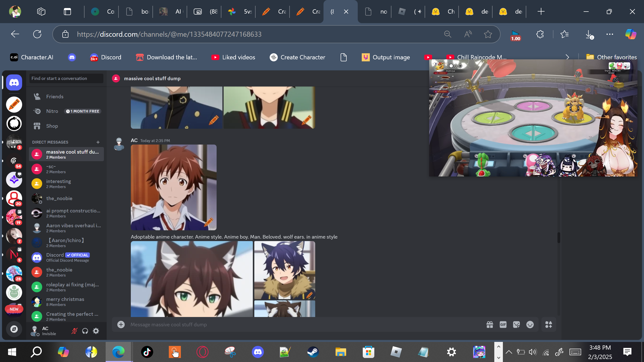Image resolution: width=644 pixels, height=362 pixels.
Task: Open the browser tab actions menu icon
Action: click(67, 12)
